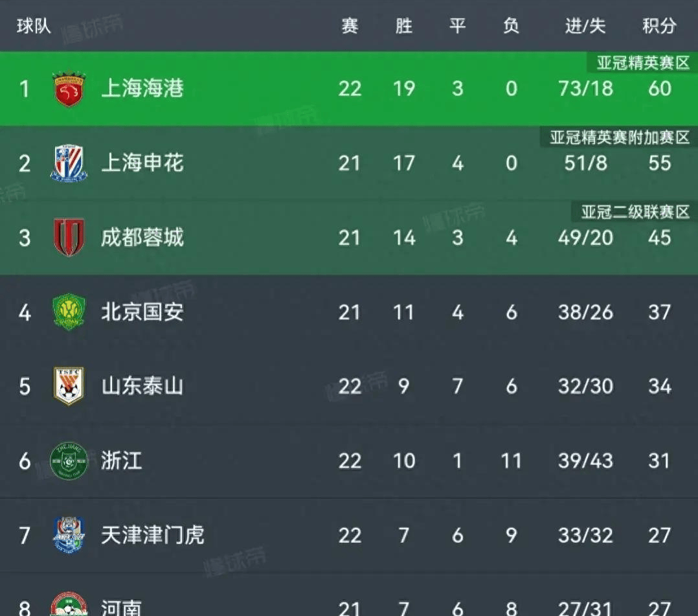This screenshot has width=698, height=616.
Task: Open the 北京国安 team name link
Action: click(x=142, y=312)
